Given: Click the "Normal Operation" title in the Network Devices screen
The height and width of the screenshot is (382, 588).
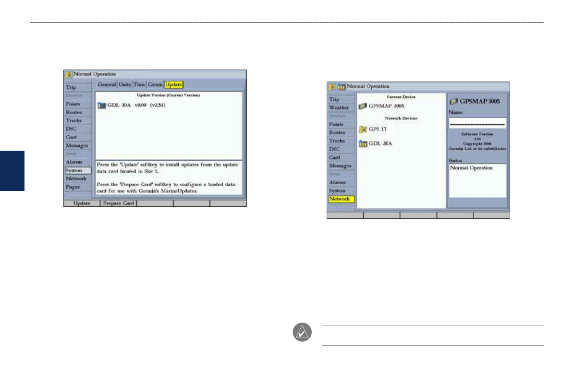Looking at the screenshot, I should coord(368,86).
